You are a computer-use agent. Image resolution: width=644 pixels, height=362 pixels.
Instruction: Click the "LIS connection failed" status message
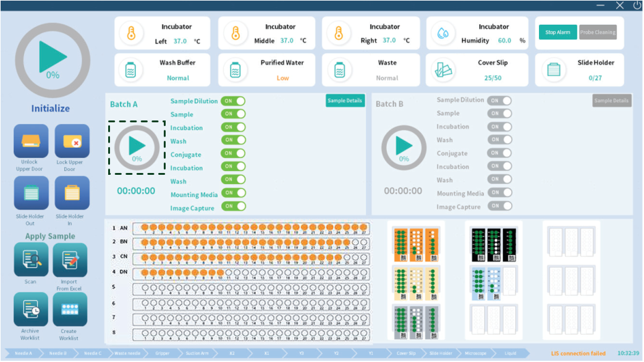[x=578, y=353]
